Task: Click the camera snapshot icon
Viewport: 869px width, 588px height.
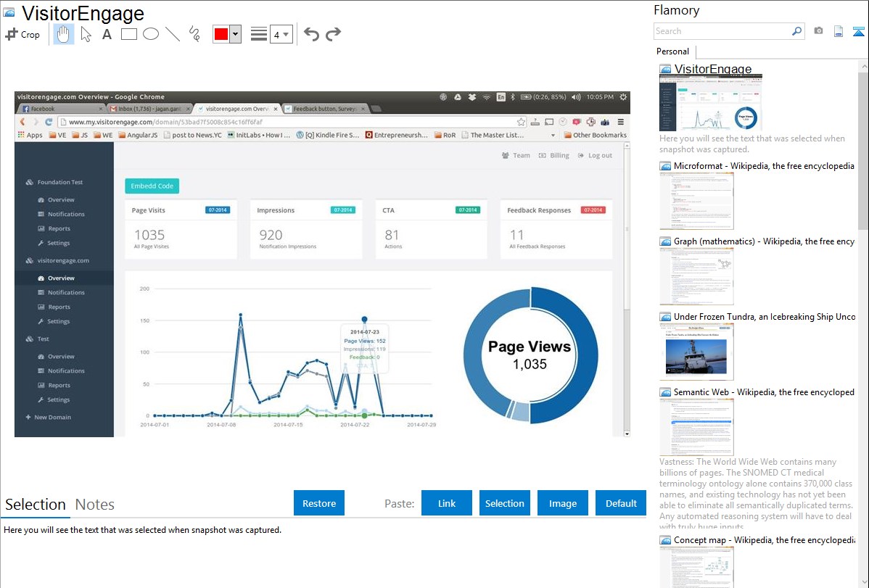Action: coord(818,31)
